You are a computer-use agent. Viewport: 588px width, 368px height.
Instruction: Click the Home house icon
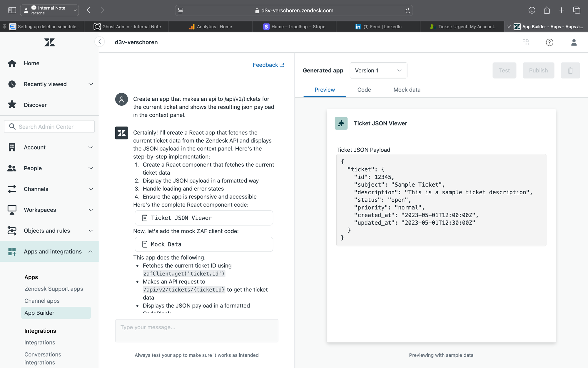coord(12,63)
